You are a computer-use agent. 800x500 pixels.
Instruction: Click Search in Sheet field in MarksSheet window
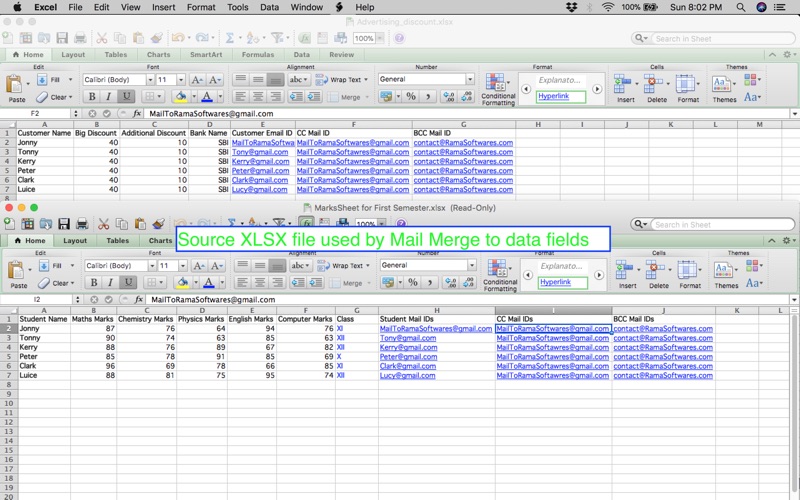pos(712,224)
